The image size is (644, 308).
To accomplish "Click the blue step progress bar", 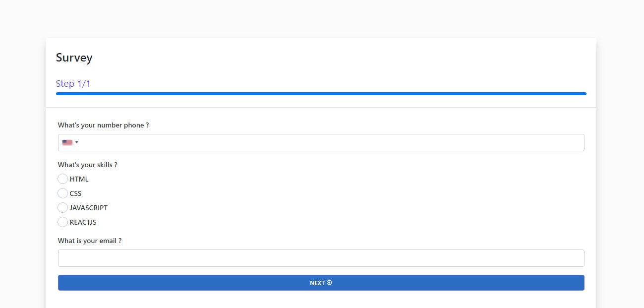I will pos(321,93).
